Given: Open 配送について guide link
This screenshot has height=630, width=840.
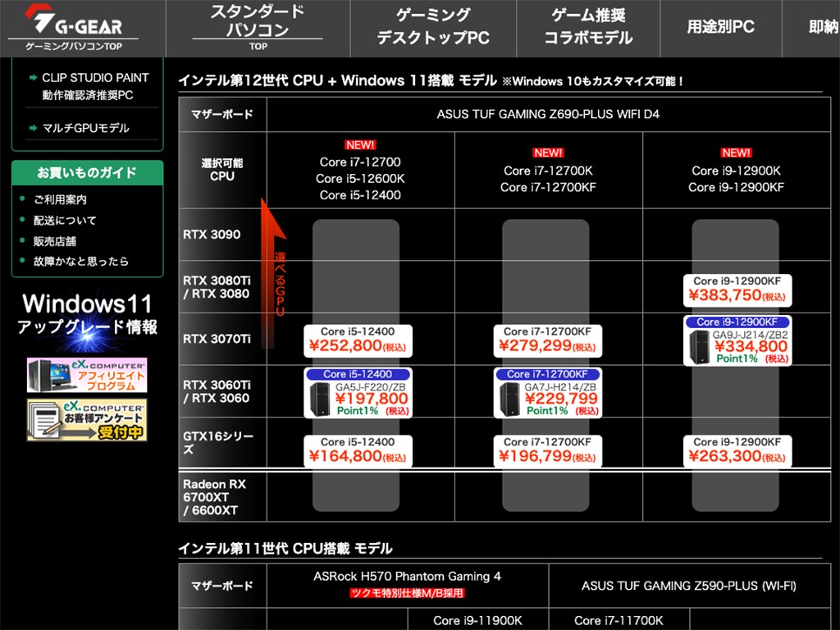Looking at the screenshot, I should (x=65, y=220).
